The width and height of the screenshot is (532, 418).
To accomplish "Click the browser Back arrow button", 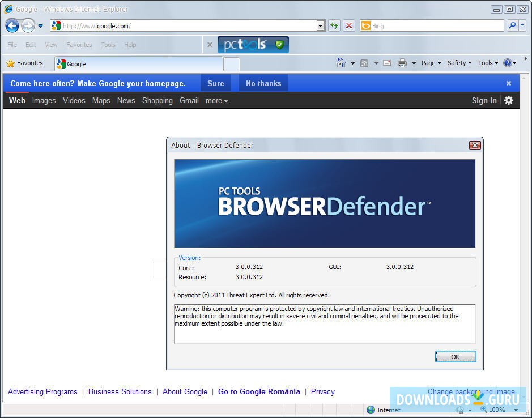I will tap(12, 26).
